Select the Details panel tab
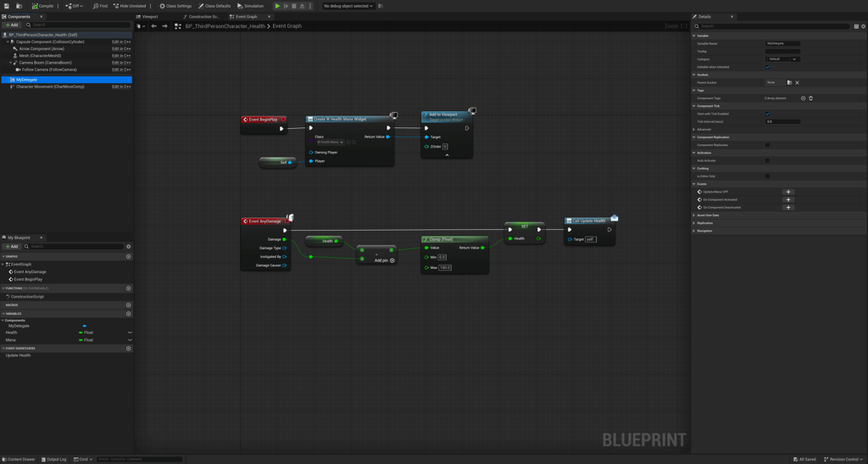The width and height of the screenshot is (868, 464). (704, 17)
